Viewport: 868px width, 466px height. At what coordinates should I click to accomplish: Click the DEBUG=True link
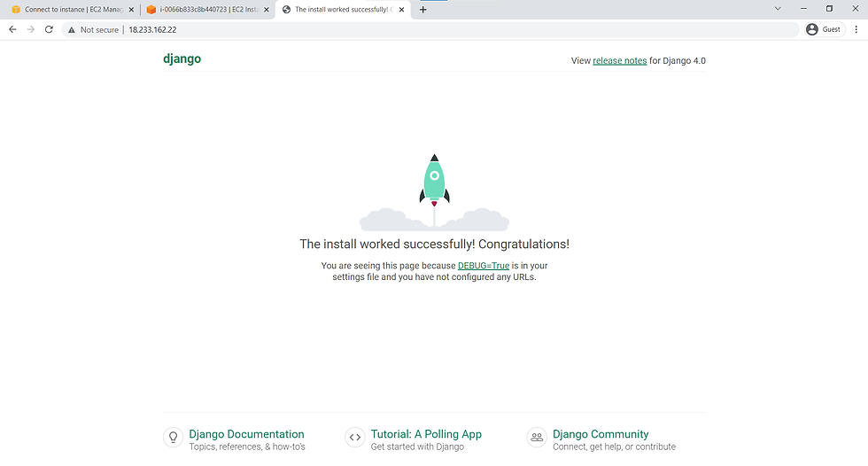[484, 266]
